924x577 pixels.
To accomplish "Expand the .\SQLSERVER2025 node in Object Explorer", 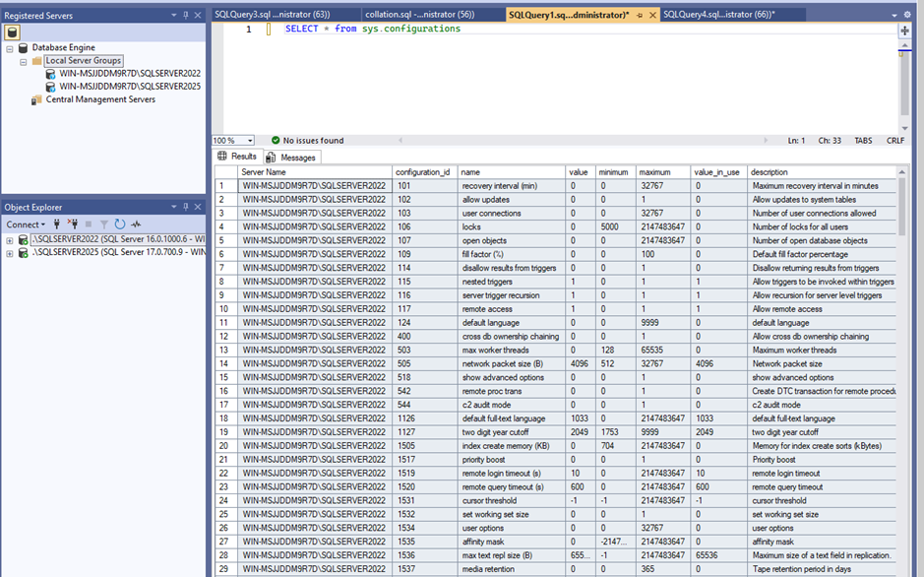I will (10, 254).
